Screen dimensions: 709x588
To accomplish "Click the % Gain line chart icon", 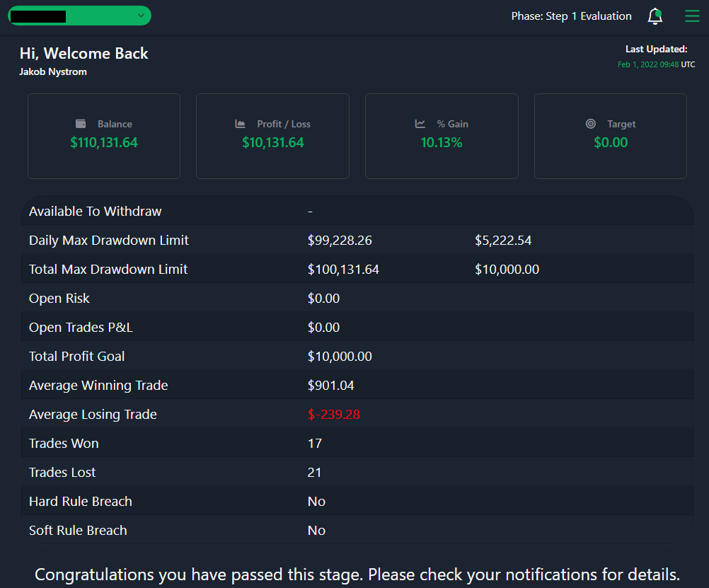I will point(420,124).
